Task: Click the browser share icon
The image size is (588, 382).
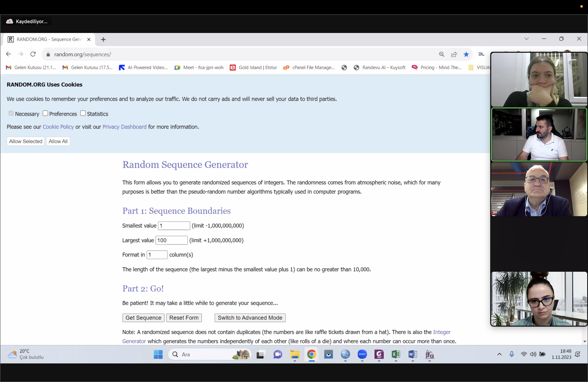Action: (454, 54)
